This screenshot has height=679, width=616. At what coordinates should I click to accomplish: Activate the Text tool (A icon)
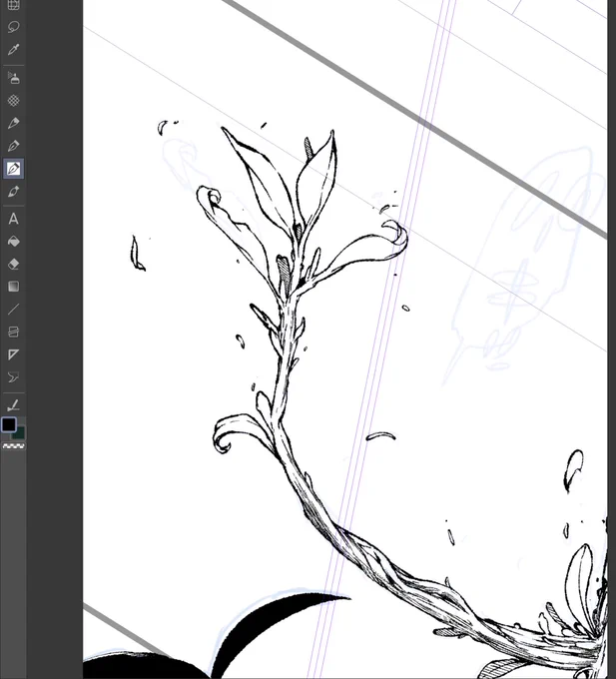coord(13,219)
